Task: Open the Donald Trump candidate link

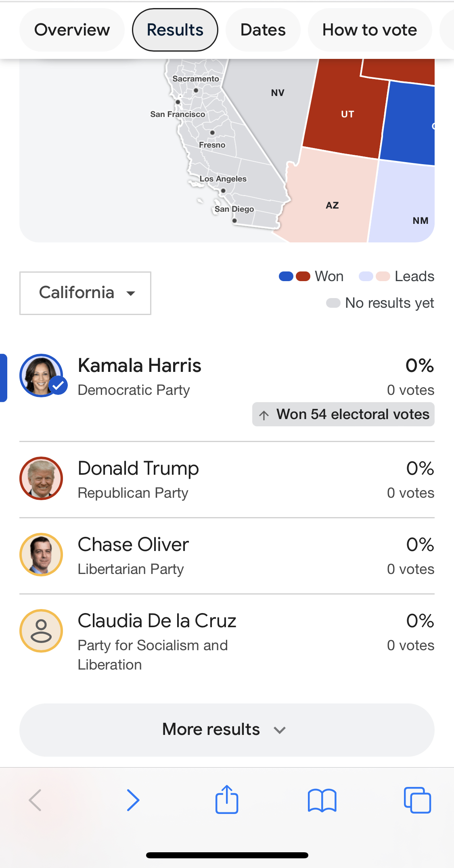Action: click(138, 468)
